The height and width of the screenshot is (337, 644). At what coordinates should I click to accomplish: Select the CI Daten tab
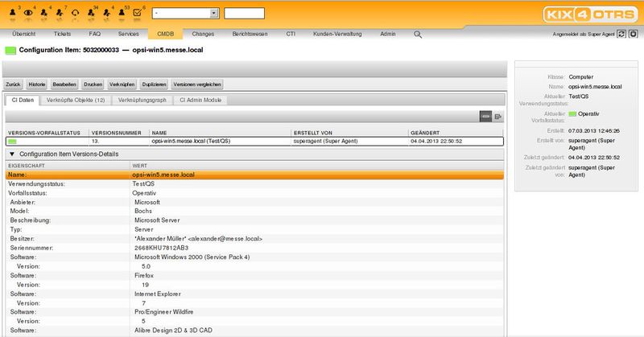click(x=23, y=101)
